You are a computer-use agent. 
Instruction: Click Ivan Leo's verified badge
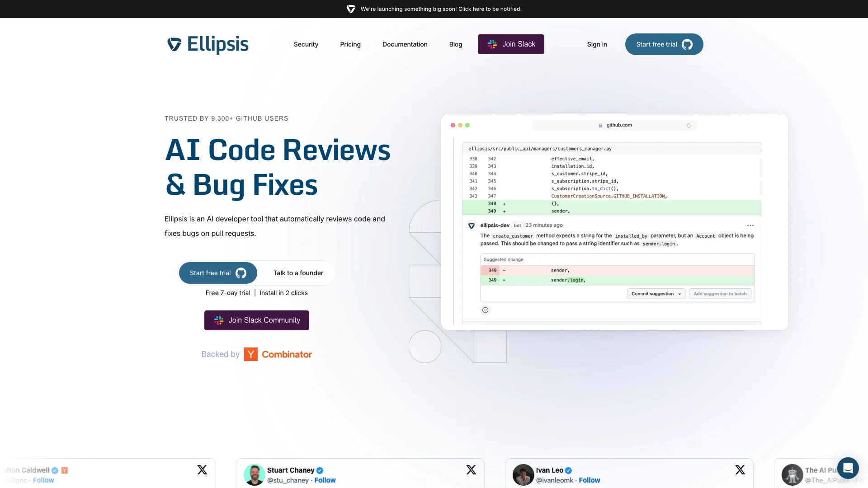[568, 470]
